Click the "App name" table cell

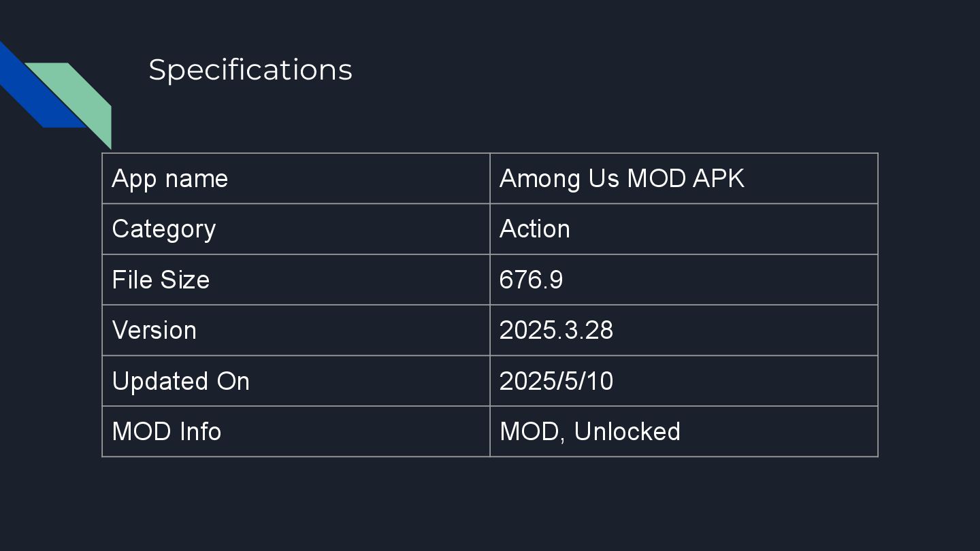[x=170, y=179]
